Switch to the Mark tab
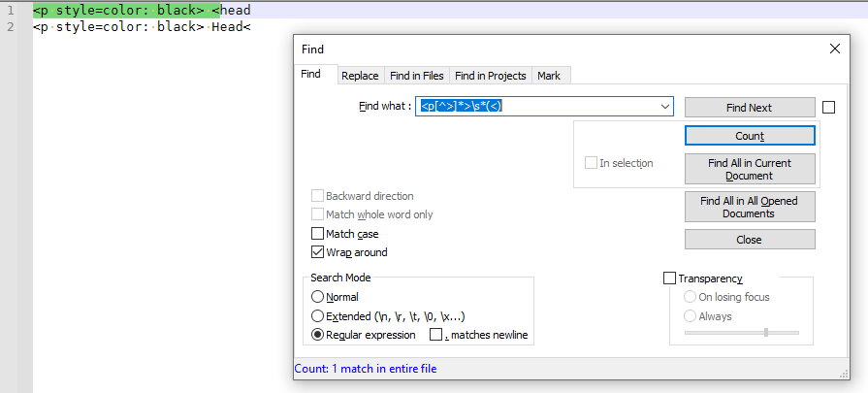This screenshot has height=393, width=868. click(549, 76)
